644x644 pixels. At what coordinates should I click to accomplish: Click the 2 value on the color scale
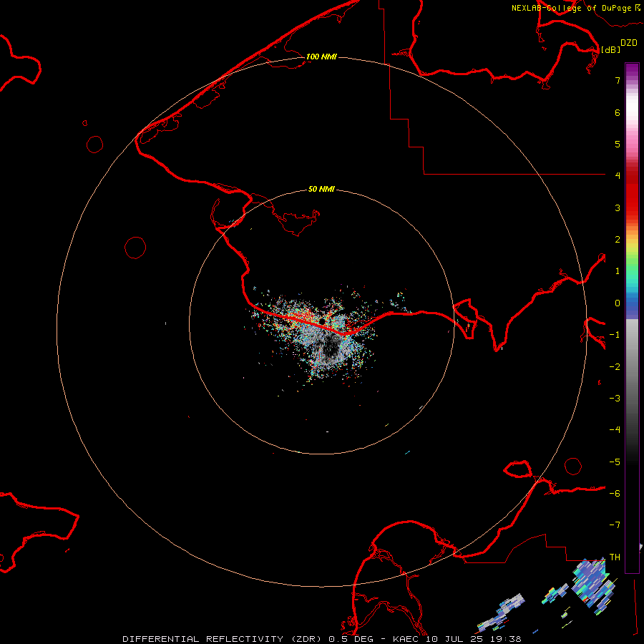(x=618, y=240)
